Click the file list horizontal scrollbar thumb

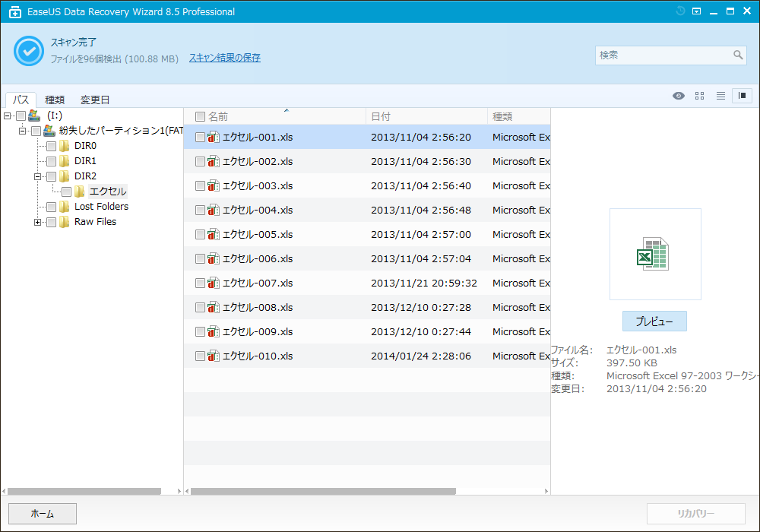323,491
